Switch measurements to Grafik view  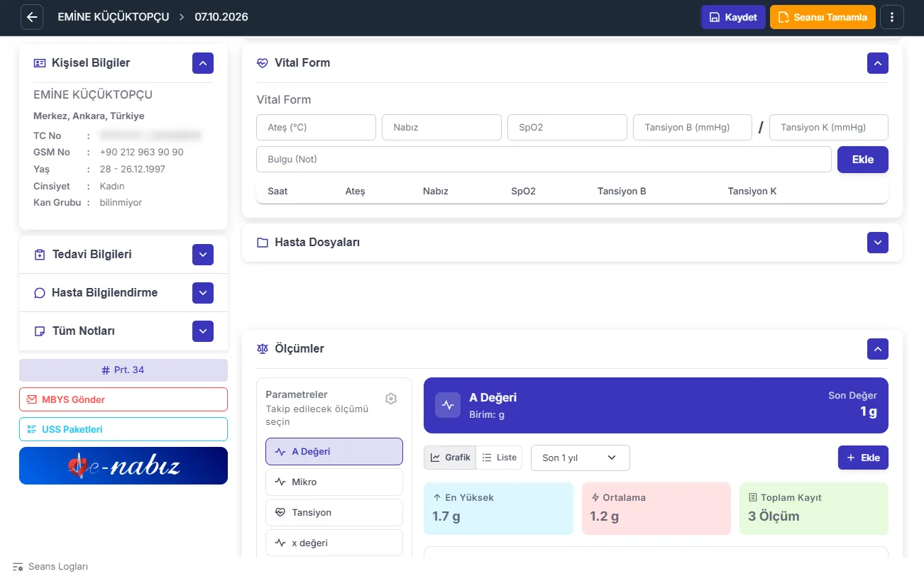(450, 458)
